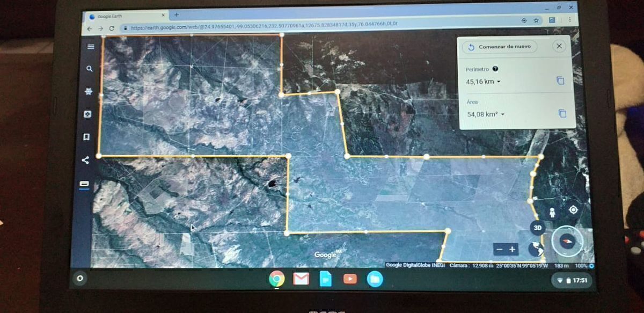The height and width of the screenshot is (313, 644).
Task: Click the Google DigitalGlobe INEGI attribution
Action: (x=416, y=265)
